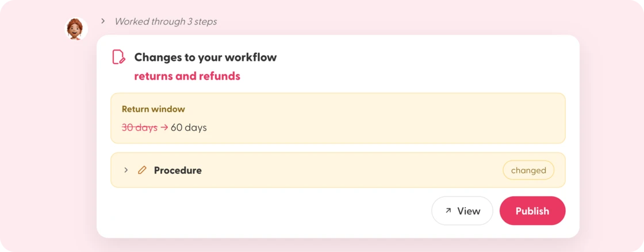Expand the Worked through 3 steps chevron
The height and width of the screenshot is (252, 644).
click(103, 21)
